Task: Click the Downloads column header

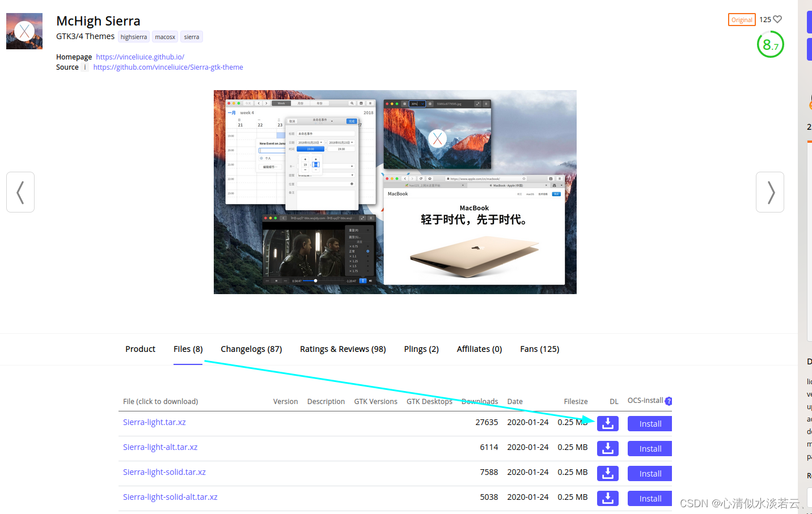Action: coord(480,401)
